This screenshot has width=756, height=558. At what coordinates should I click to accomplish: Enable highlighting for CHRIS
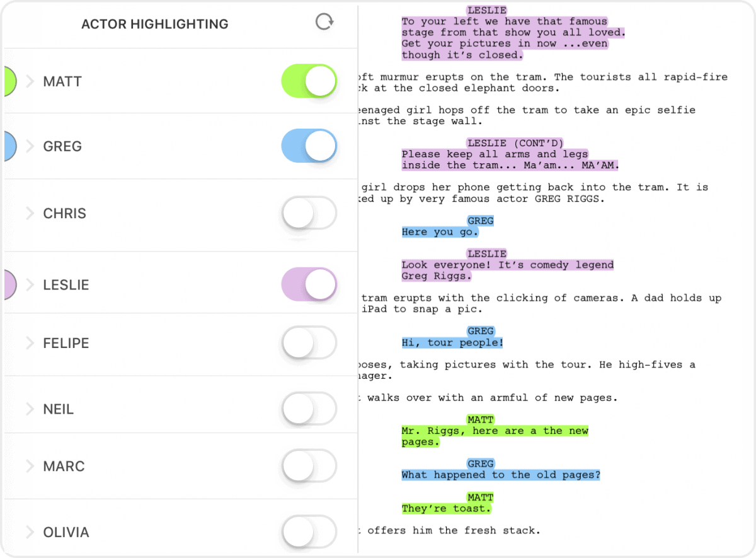(309, 213)
